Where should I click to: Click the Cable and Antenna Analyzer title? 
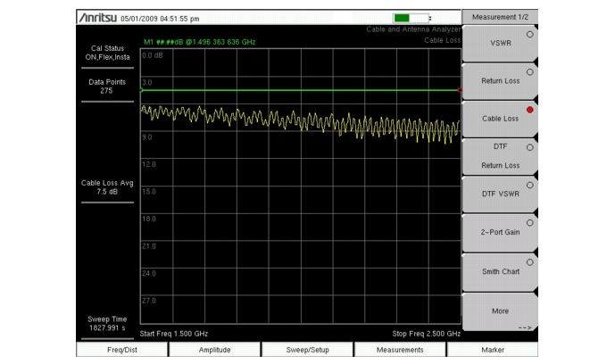413,29
